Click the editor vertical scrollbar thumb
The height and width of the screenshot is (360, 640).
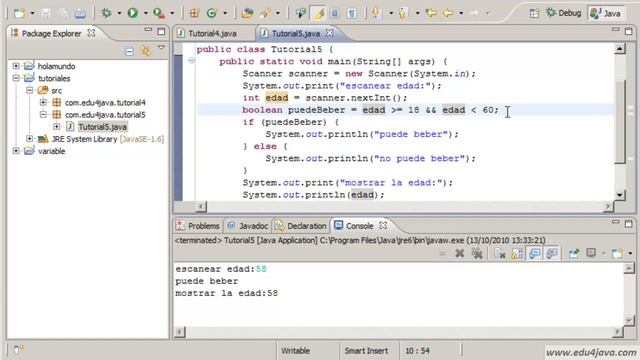point(620,122)
